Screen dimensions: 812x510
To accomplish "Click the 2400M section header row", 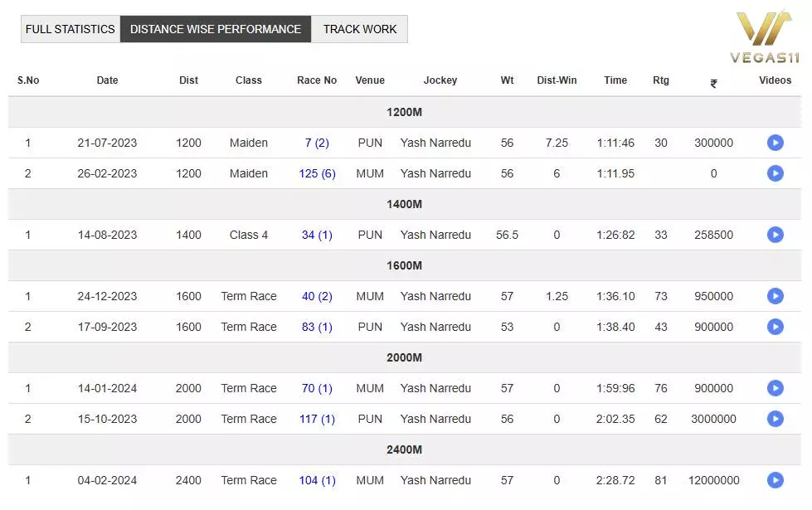I will click(406, 449).
